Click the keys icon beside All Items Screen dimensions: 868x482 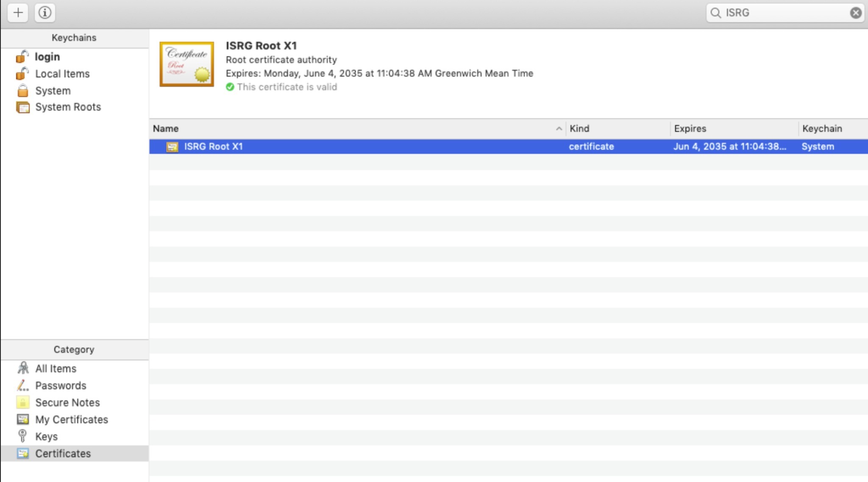coord(23,368)
